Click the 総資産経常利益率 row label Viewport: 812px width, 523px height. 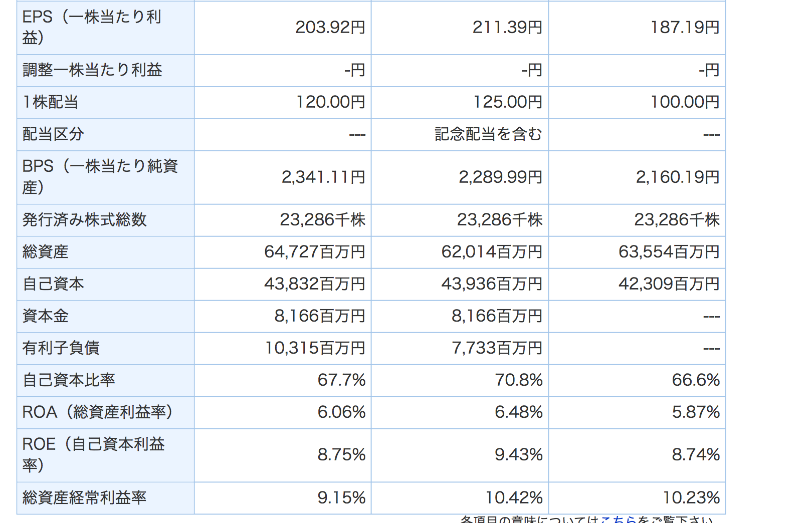click(x=84, y=498)
